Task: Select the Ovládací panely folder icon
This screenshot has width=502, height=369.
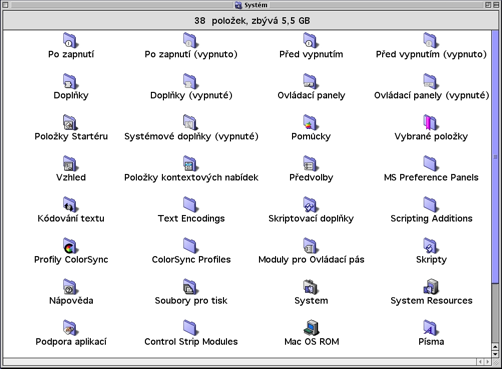Action: (311, 82)
